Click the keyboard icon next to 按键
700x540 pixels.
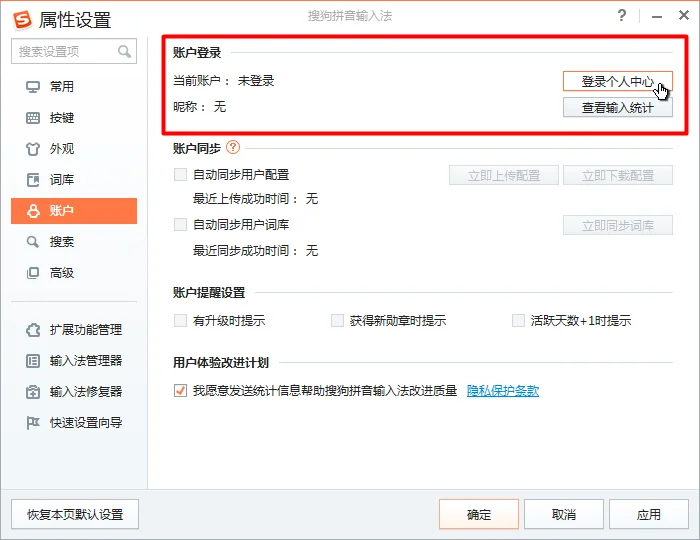point(33,118)
